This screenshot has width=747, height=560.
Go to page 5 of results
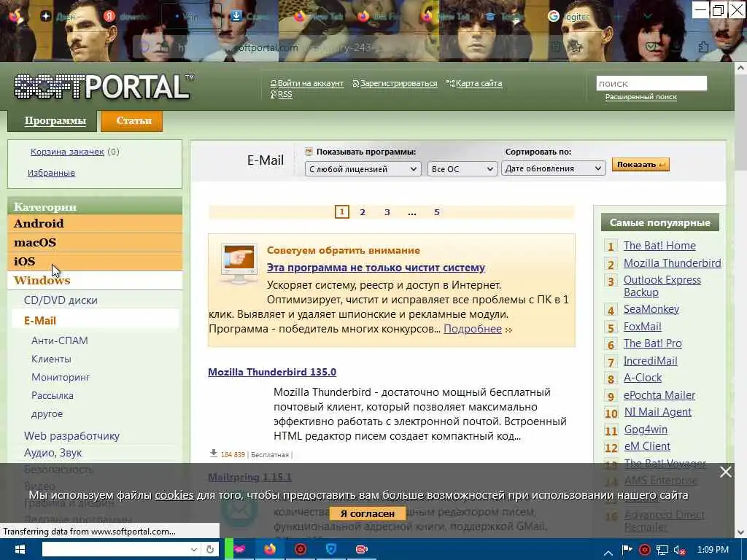(x=437, y=212)
